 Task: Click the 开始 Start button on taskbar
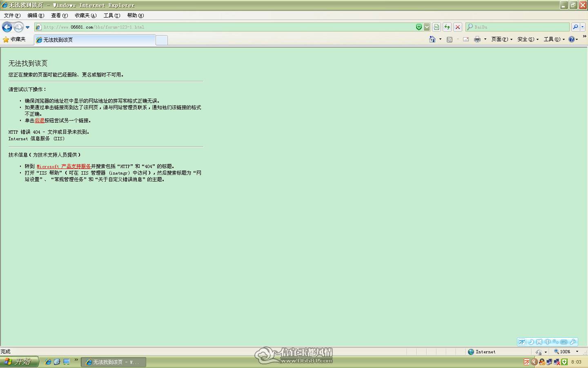click(x=20, y=362)
